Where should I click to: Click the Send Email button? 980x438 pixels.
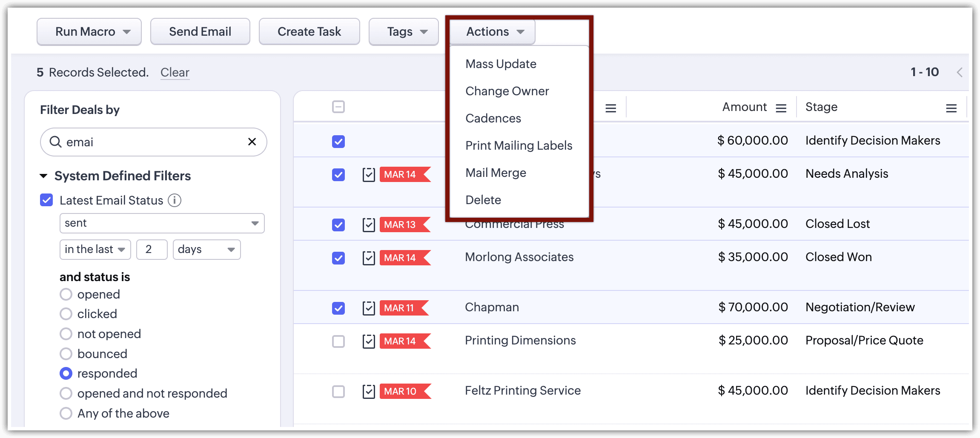pyautogui.click(x=200, y=31)
